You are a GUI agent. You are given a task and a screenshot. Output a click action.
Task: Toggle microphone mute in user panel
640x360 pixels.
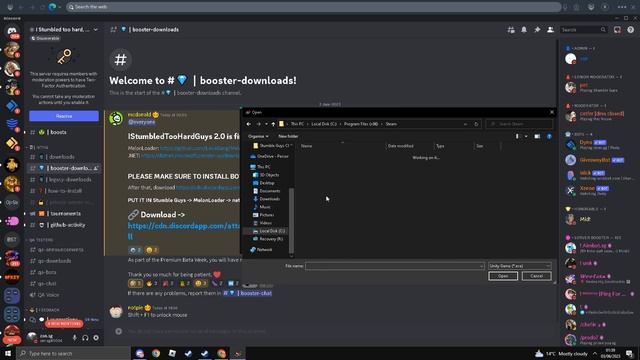[x=74, y=338]
